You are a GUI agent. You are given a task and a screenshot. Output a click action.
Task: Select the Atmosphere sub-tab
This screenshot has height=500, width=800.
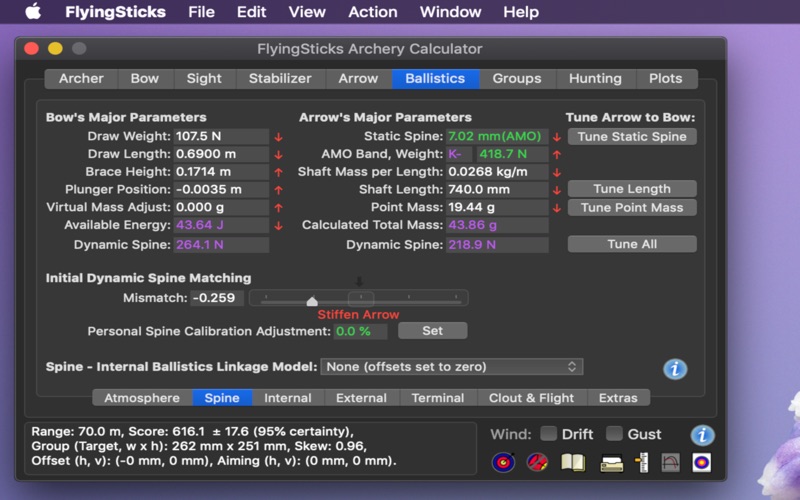tap(142, 398)
